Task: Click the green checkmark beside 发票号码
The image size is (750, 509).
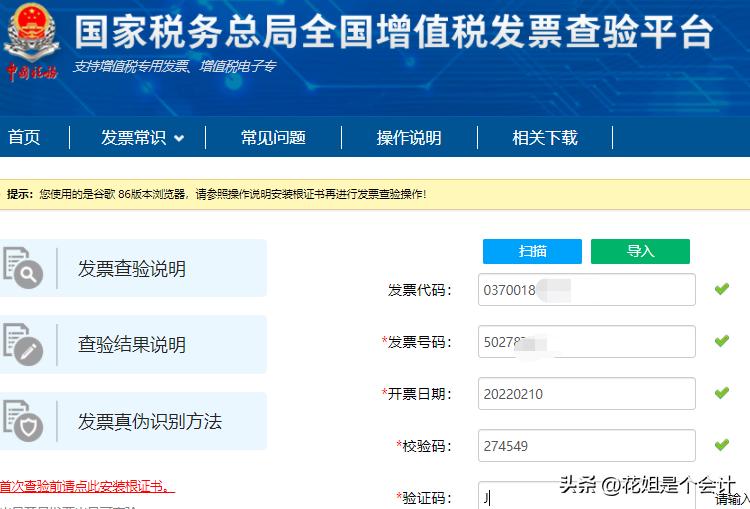Action: [x=722, y=341]
